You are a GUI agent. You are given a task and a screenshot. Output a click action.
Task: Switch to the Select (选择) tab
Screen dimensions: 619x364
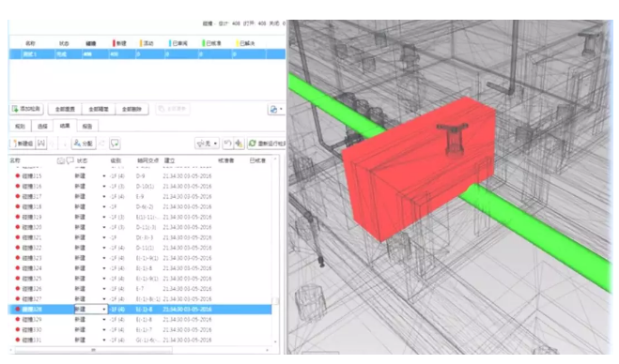(42, 127)
